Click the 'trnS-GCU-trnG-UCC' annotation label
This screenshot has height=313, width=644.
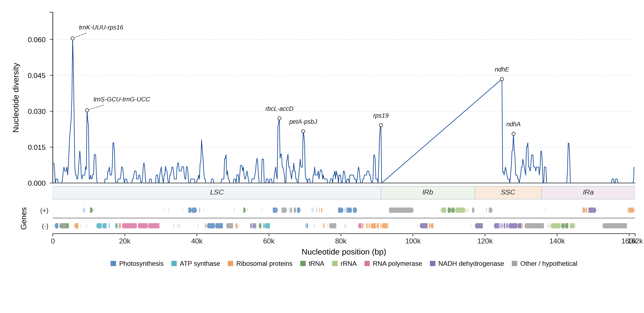pyautogui.click(x=122, y=99)
